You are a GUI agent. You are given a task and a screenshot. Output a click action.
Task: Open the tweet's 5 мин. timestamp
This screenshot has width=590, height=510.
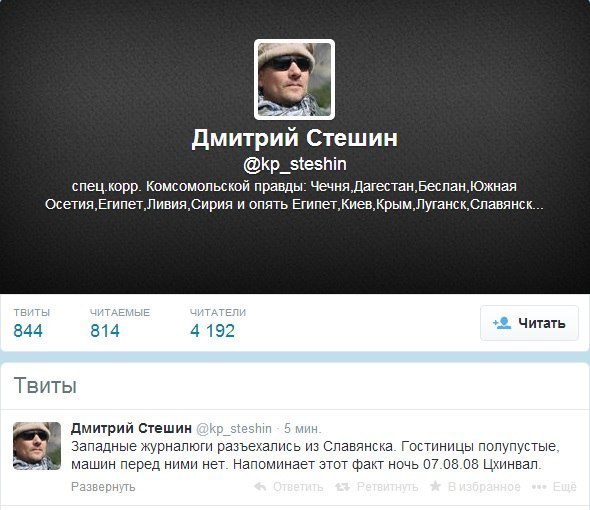point(303,428)
